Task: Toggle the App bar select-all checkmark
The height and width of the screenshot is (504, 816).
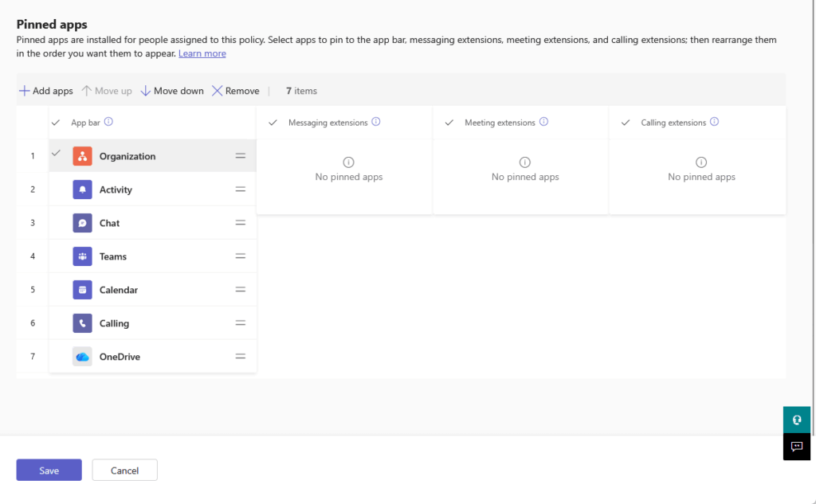Action: 56,123
